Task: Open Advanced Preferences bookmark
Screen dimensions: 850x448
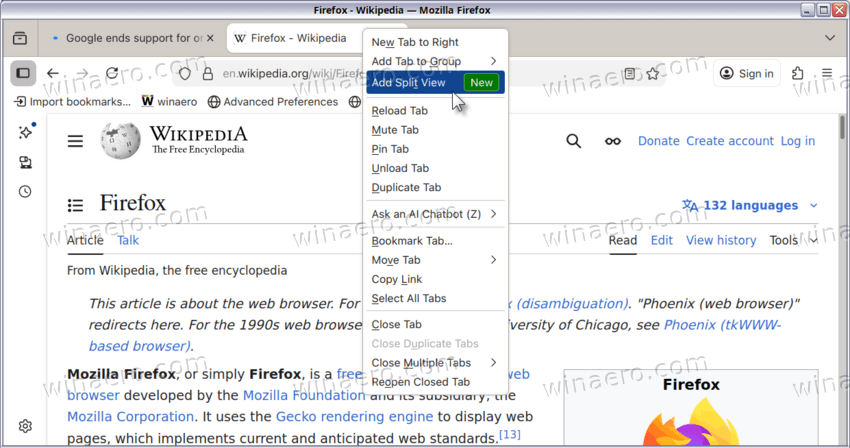Action: [x=273, y=102]
